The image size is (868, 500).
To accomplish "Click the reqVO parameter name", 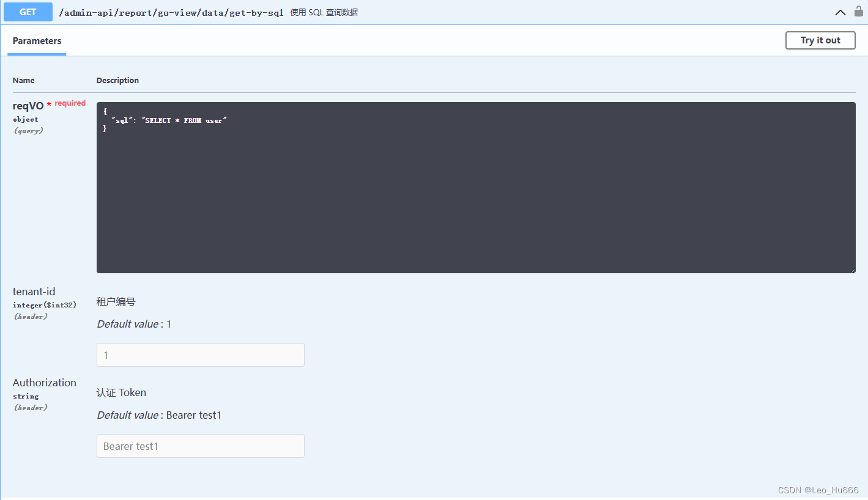I will 28,106.
